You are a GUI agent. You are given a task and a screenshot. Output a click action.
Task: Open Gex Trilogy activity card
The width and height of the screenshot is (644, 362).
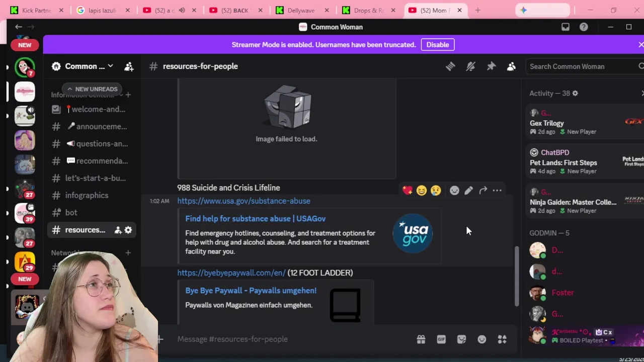coord(585,122)
